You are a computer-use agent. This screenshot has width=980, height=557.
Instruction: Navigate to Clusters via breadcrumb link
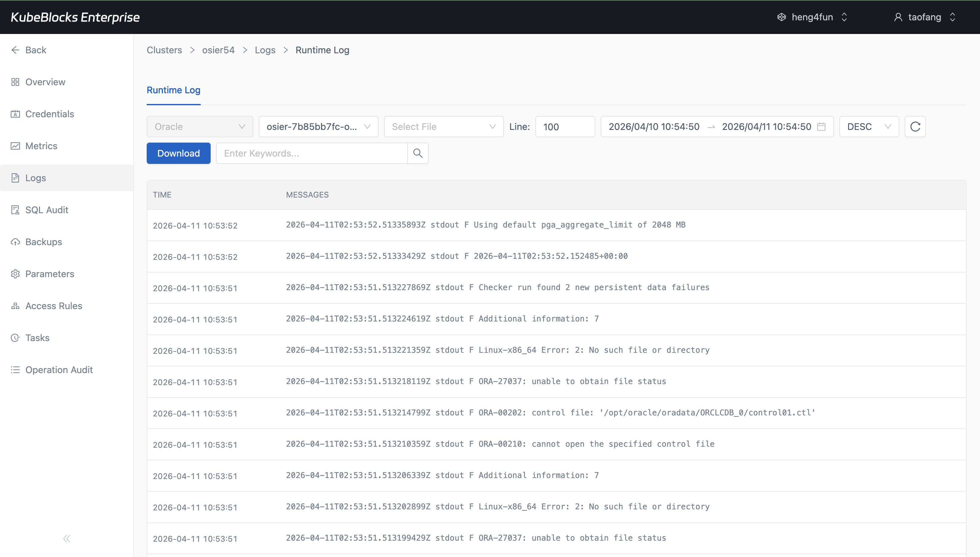point(164,50)
